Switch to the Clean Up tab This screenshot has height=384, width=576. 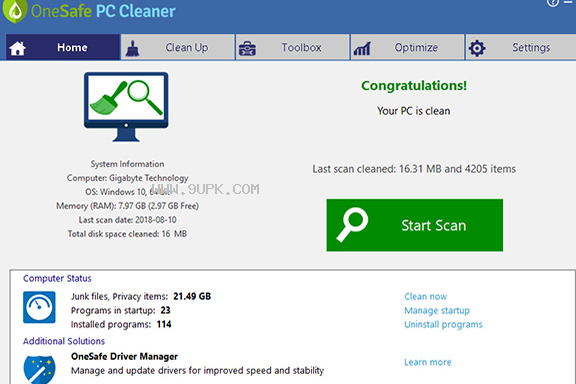click(x=178, y=47)
